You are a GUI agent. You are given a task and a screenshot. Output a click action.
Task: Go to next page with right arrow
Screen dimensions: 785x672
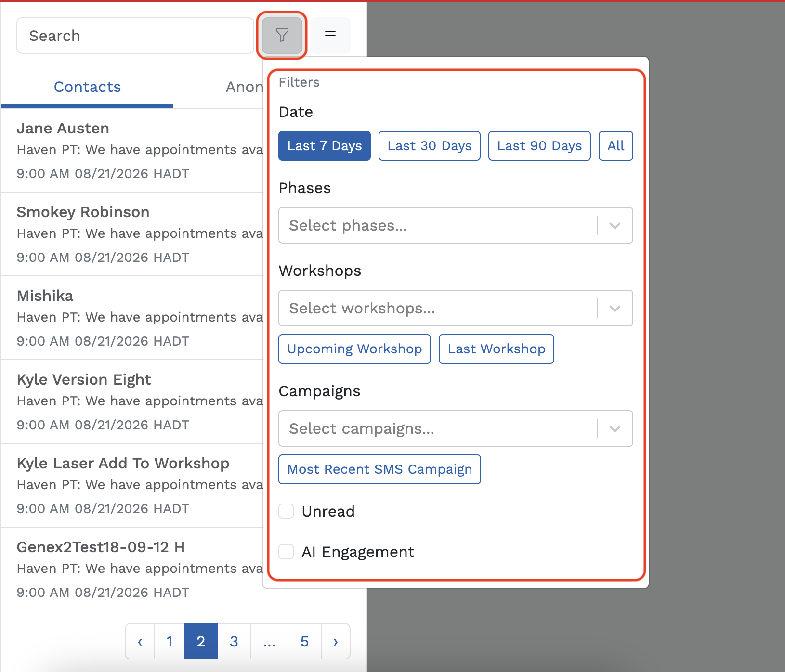coord(336,641)
